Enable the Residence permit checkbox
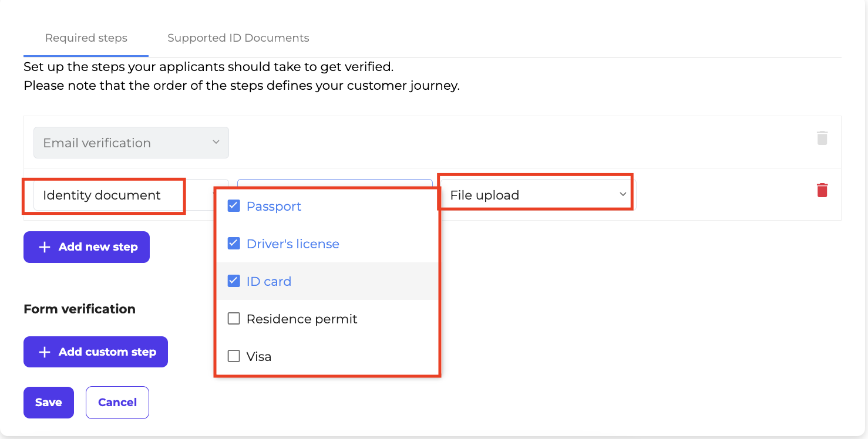The height and width of the screenshot is (439, 868). coord(234,319)
